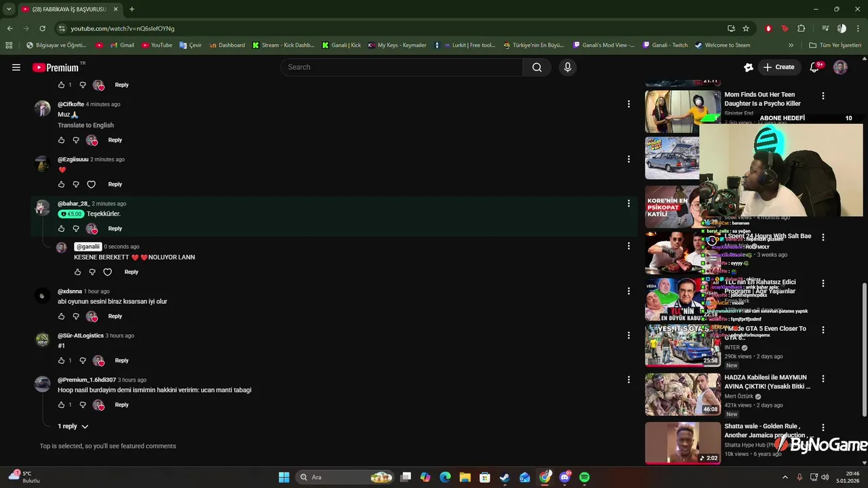Click the Chrome address bar URL
868x488 pixels.
tap(122, 28)
